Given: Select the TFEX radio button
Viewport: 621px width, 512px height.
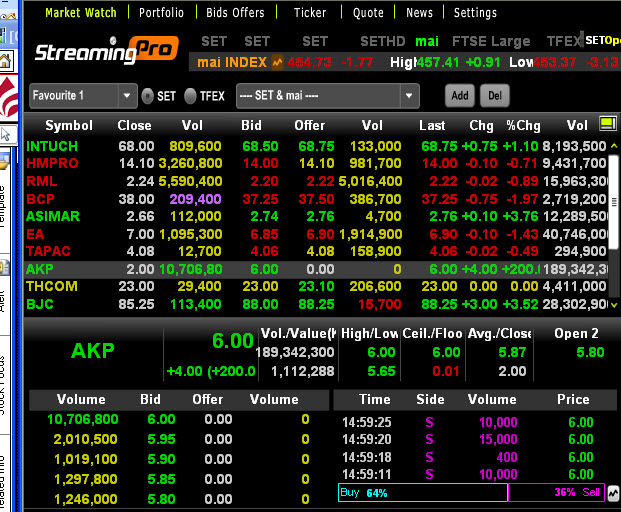Looking at the screenshot, I should coord(190,96).
